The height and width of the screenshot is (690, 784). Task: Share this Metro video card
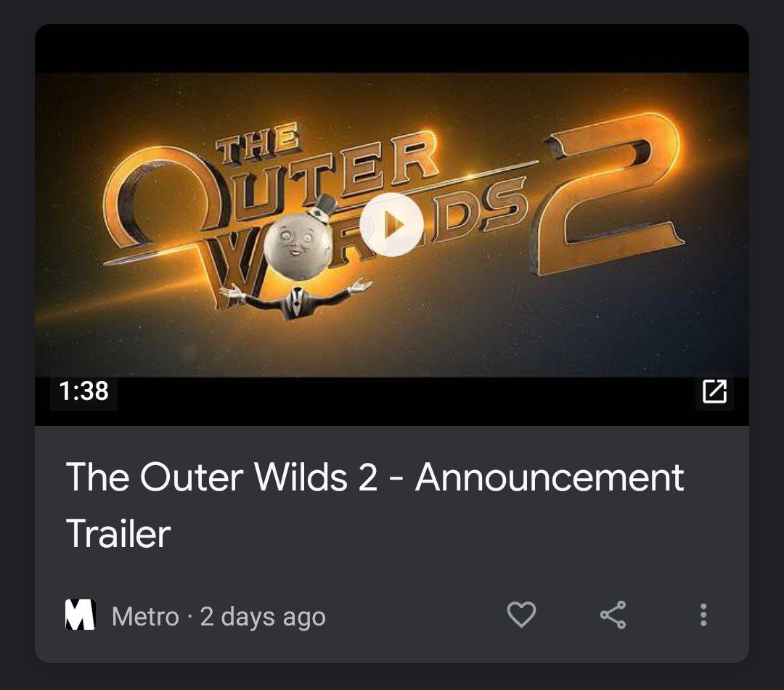(x=613, y=615)
